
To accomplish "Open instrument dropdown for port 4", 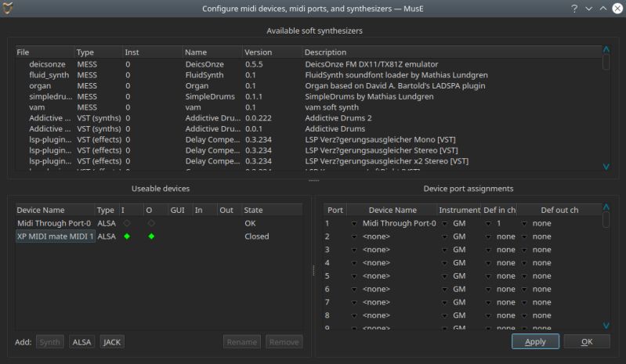I will pos(445,263).
